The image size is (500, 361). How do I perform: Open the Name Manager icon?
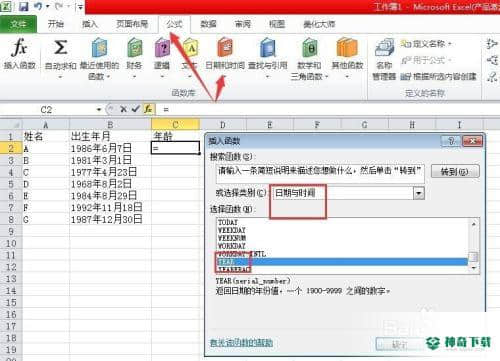pos(384,48)
